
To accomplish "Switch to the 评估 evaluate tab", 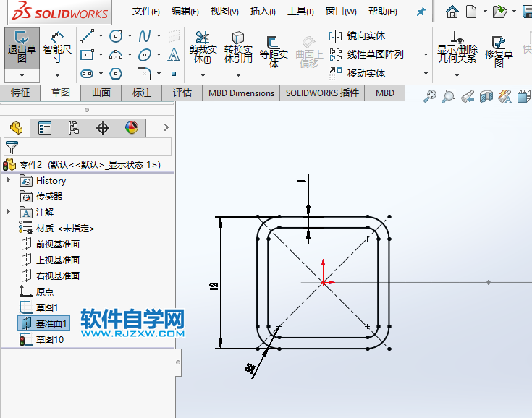I will (x=182, y=93).
